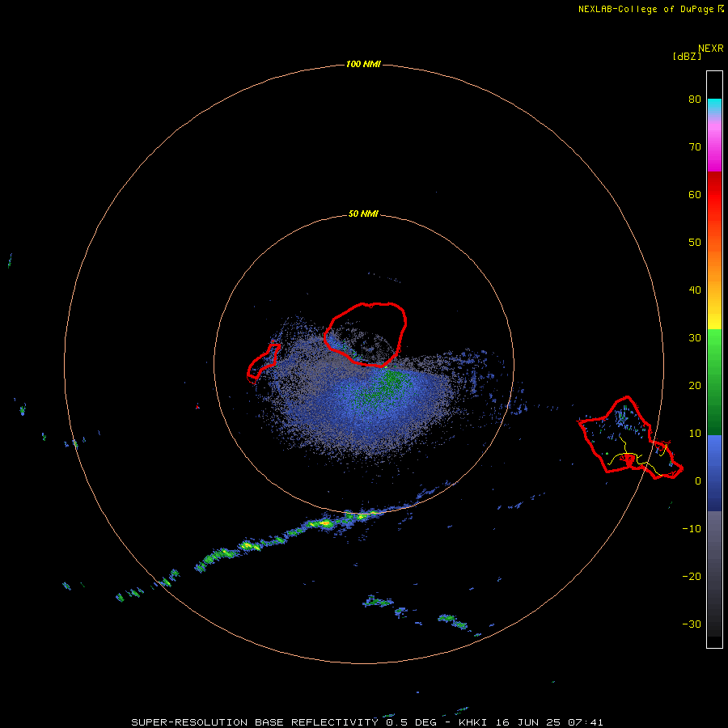The height and width of the screenshot is (728, 728).
Task: Click the Super-Resolution Base Reflectivity caption
Action: tap(367, 722)
